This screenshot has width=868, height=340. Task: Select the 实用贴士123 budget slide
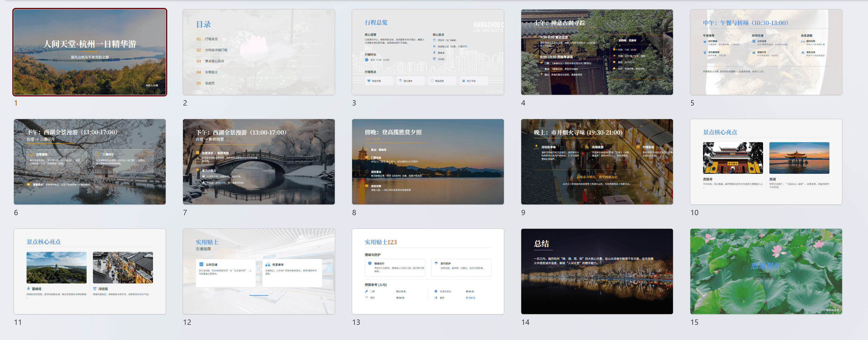(x=428, y=272)
